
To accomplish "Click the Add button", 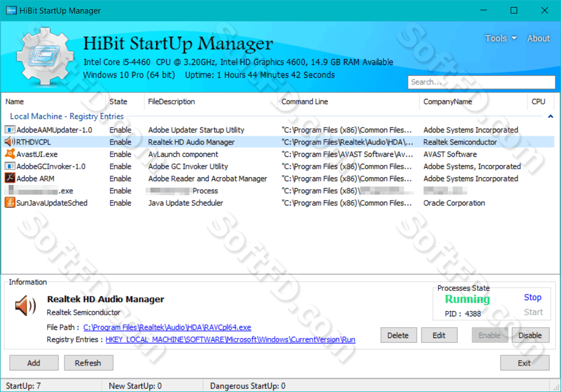I will coord(34,363).
